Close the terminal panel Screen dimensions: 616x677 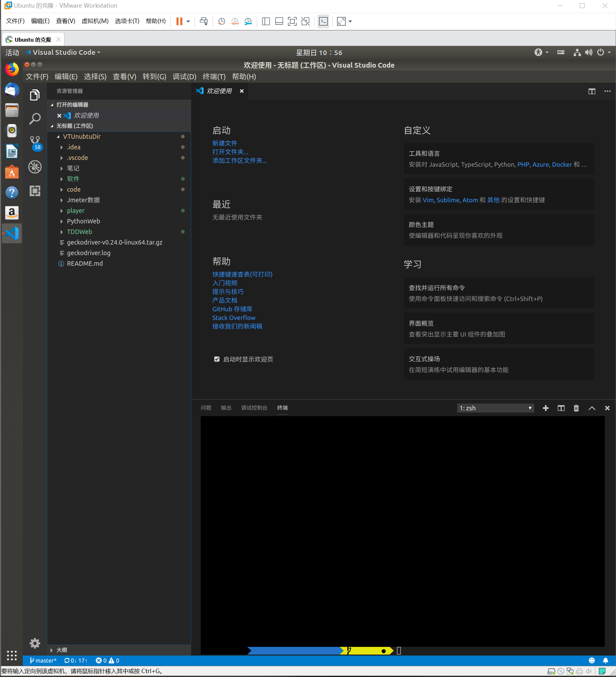[x=607, y=408]
